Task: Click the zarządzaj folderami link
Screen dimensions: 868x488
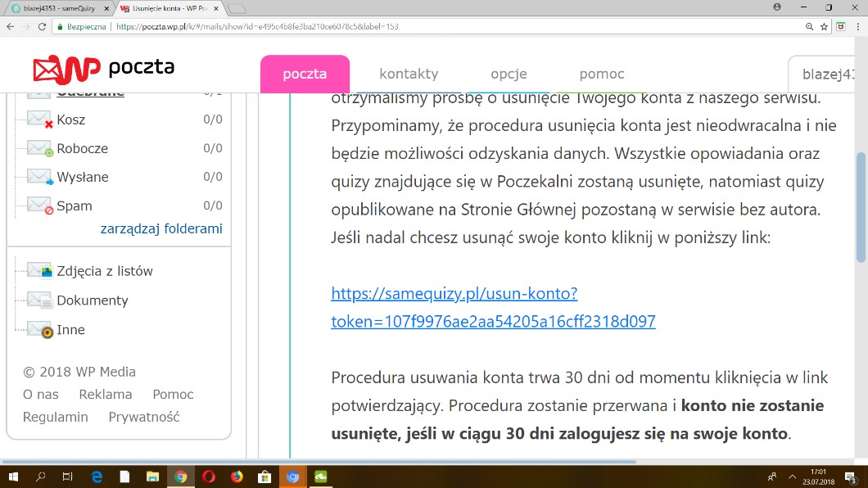Action: click(x=161, y=228)
